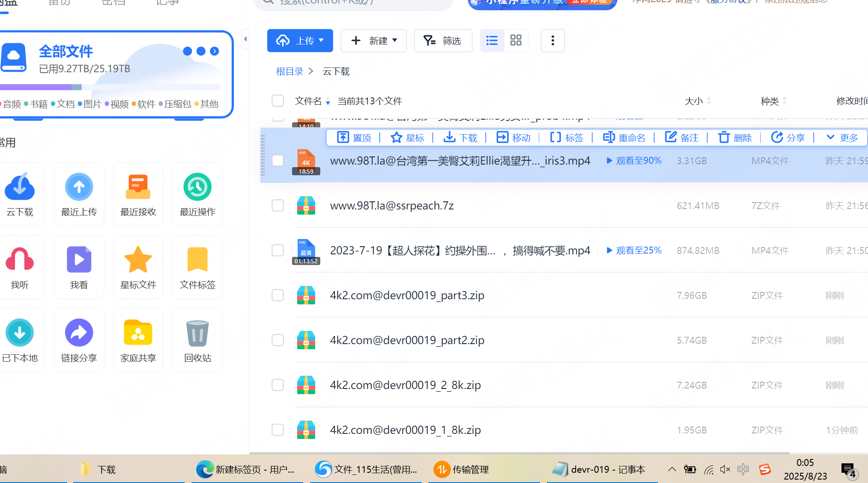Viewport: 868px width, 483px height.
Task: Open 最近上传 recent uploads shortcut
Action: (79, 194)
